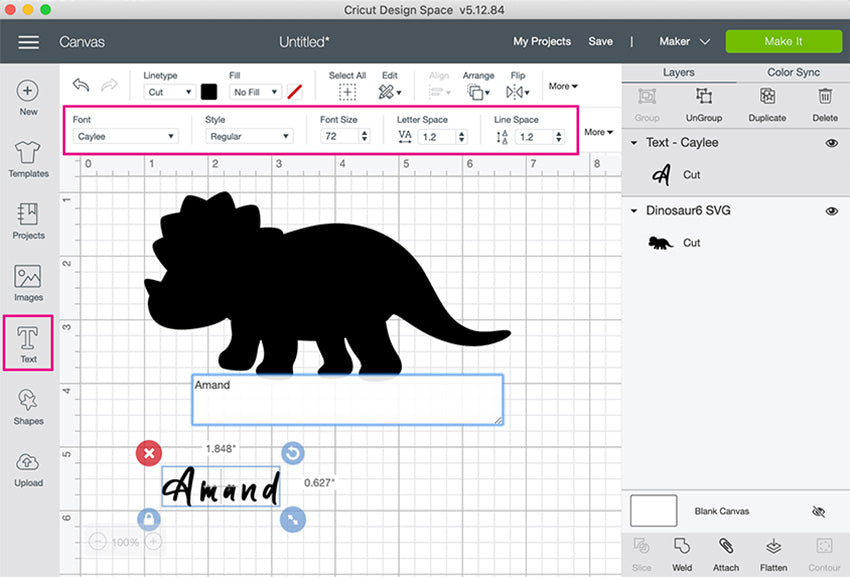Click the resize handle on the text
Screen dimensions: 850x577
293,520
